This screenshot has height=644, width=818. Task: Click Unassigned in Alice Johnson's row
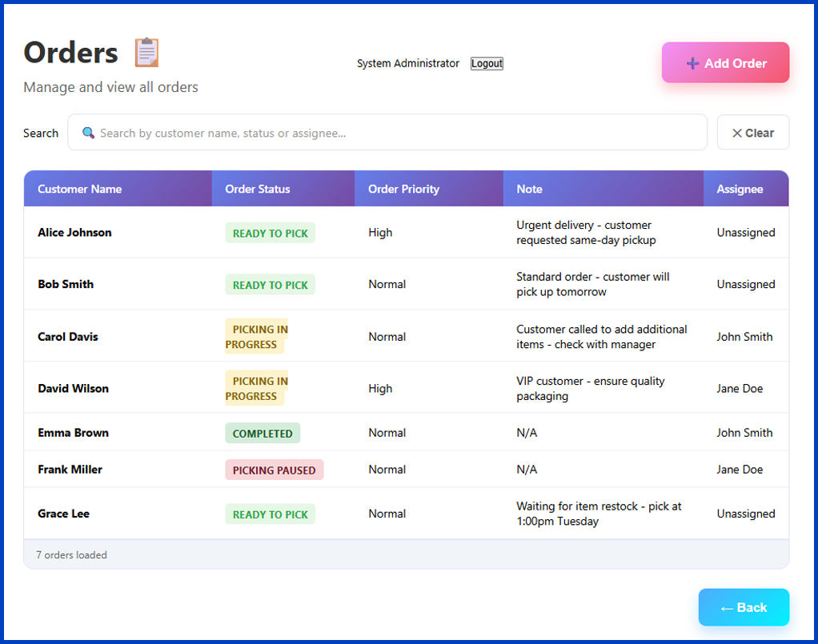tap(745, 233)
